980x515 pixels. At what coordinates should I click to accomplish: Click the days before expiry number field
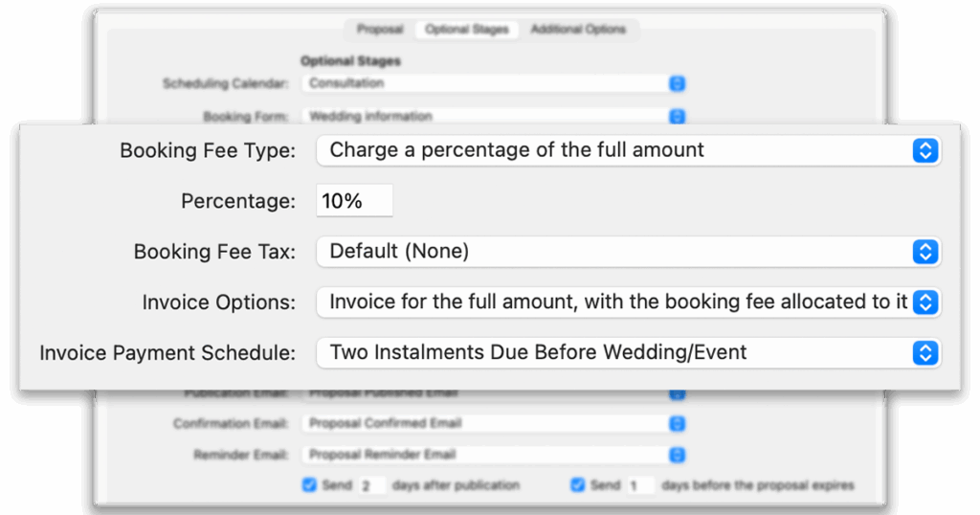pyautogui.click(x=640, y=485)
